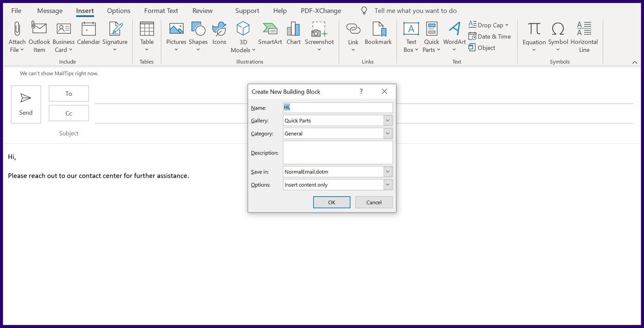644x328 pixels.
Task: Click the dialog help question mark
Action: pos(361,92)
